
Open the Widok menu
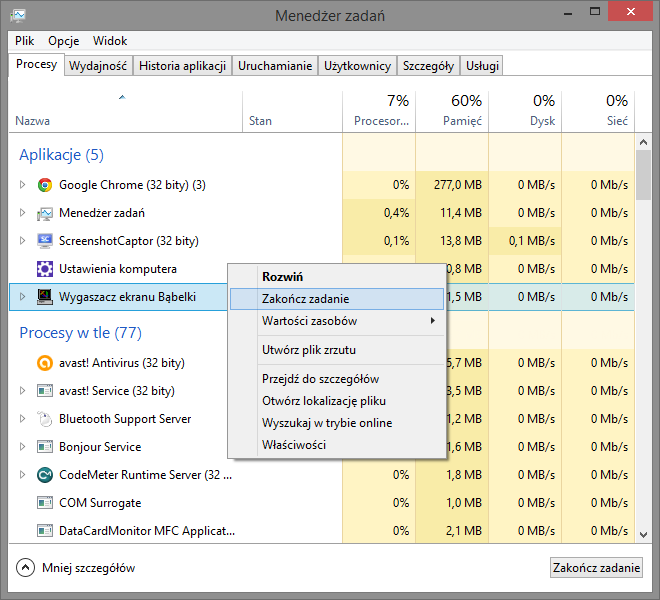(x=110, y=41)
